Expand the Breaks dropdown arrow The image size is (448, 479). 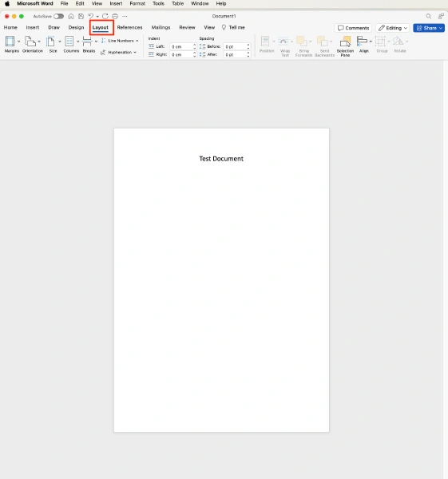[x=96, y=42]
